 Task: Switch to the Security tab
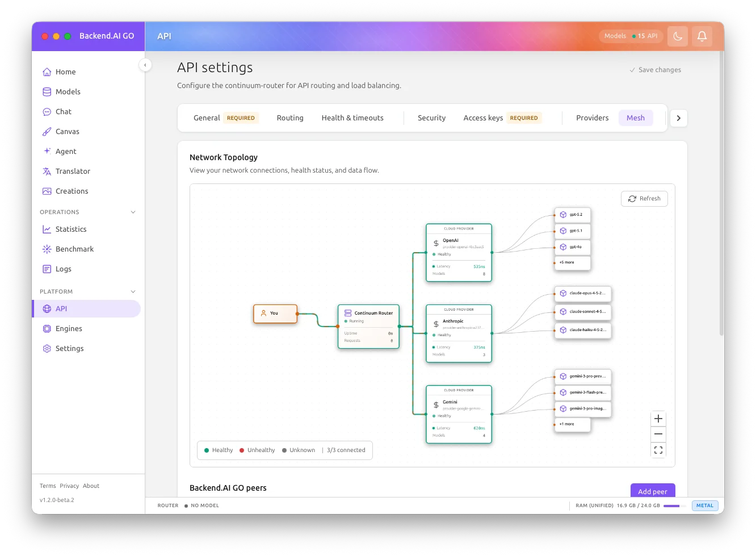[x=431, y=118]
